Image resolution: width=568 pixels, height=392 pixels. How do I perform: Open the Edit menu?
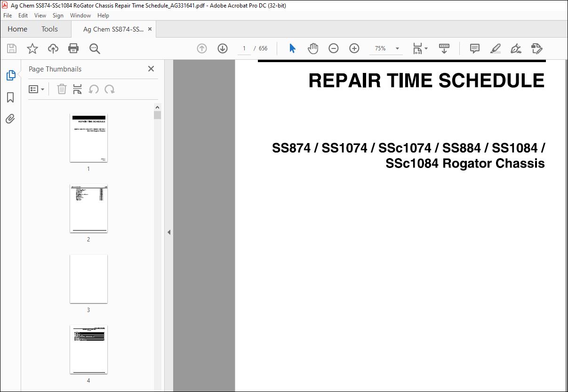coord(23,16)
